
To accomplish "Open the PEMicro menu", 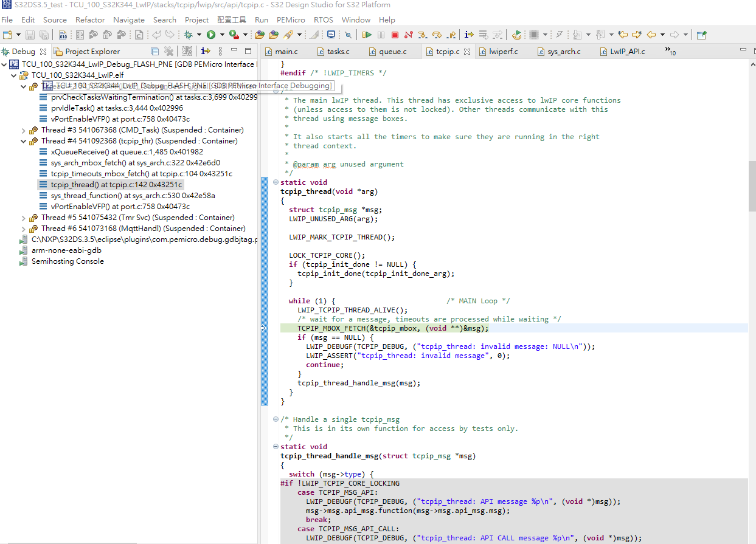I will [291, 20].
